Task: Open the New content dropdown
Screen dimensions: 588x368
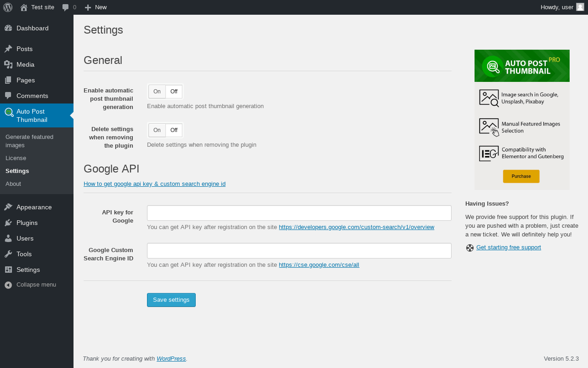Action: (96, 7)
